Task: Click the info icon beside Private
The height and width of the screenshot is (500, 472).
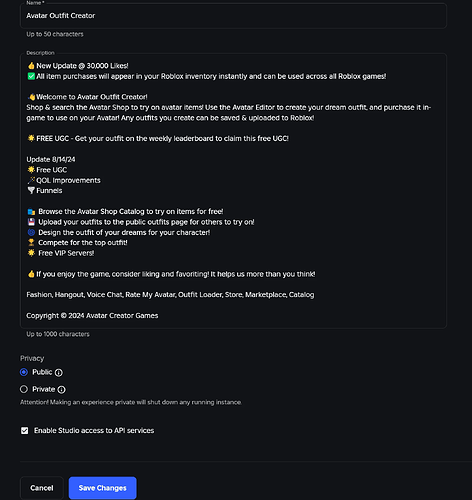Action: coord(62,389)
